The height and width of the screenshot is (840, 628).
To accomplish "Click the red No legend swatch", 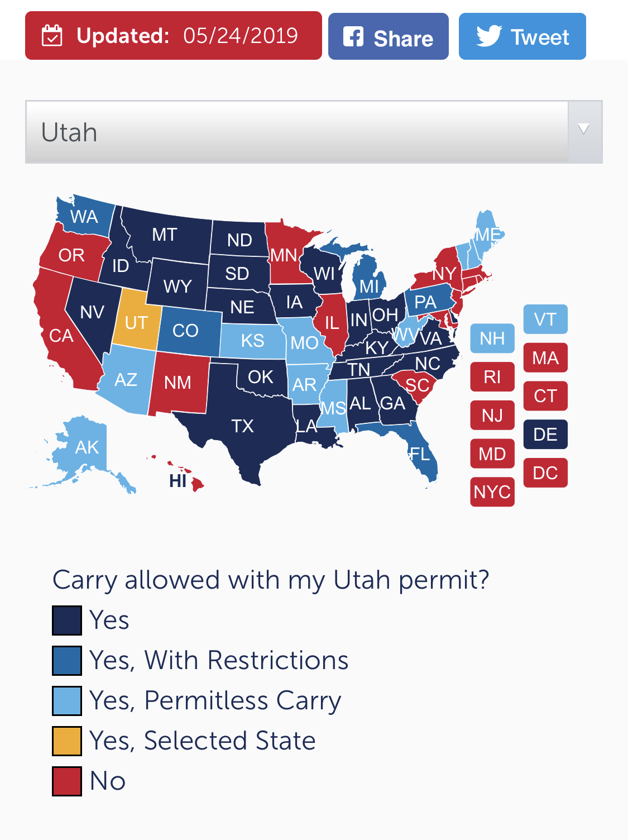I will pos(67,781).
